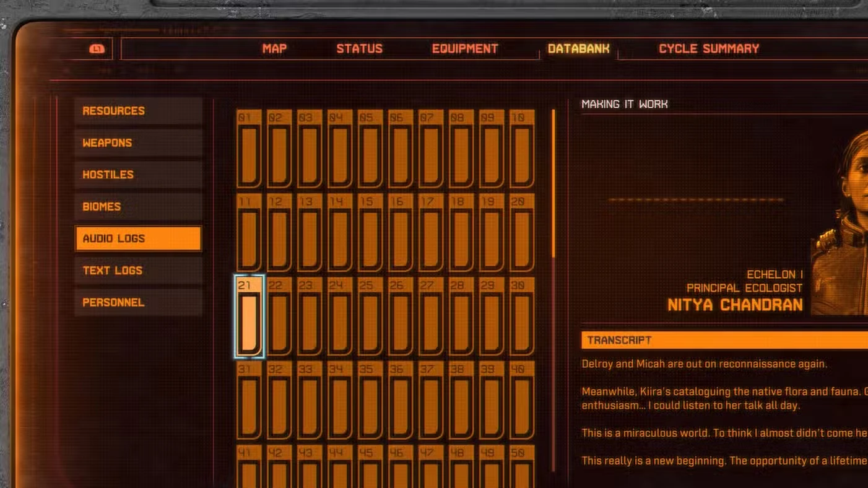Viewport: 868px width, 488px height.
Task: Click the ECHELON I label
Action: pos(775,274)
